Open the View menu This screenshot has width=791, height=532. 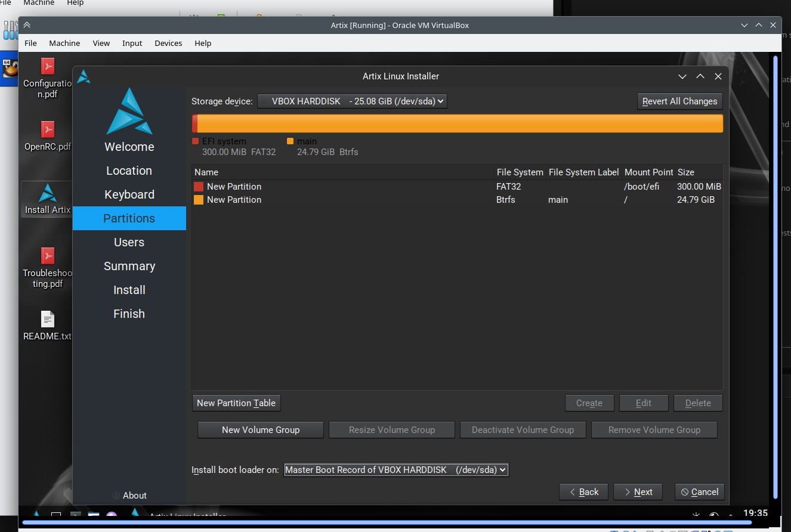[101, 43]
